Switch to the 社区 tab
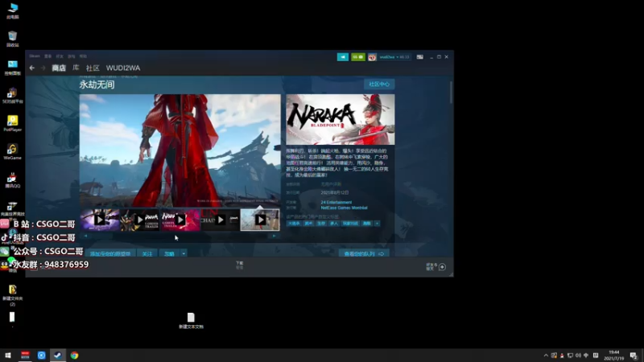 tap(93, 68)
